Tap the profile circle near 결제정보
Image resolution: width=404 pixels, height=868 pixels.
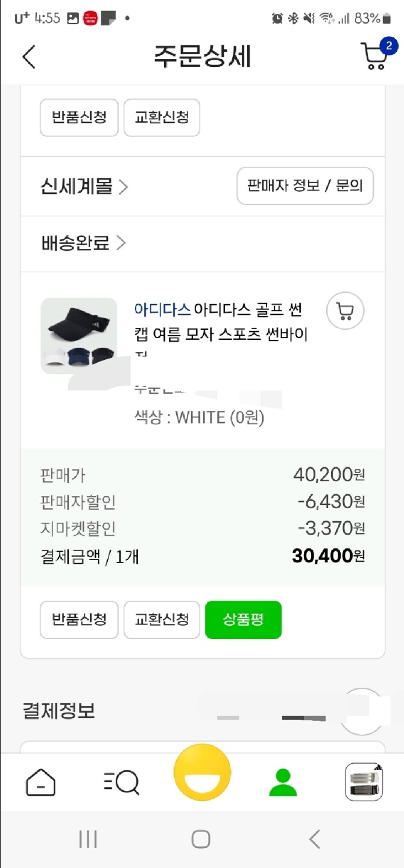pos(361,711)
